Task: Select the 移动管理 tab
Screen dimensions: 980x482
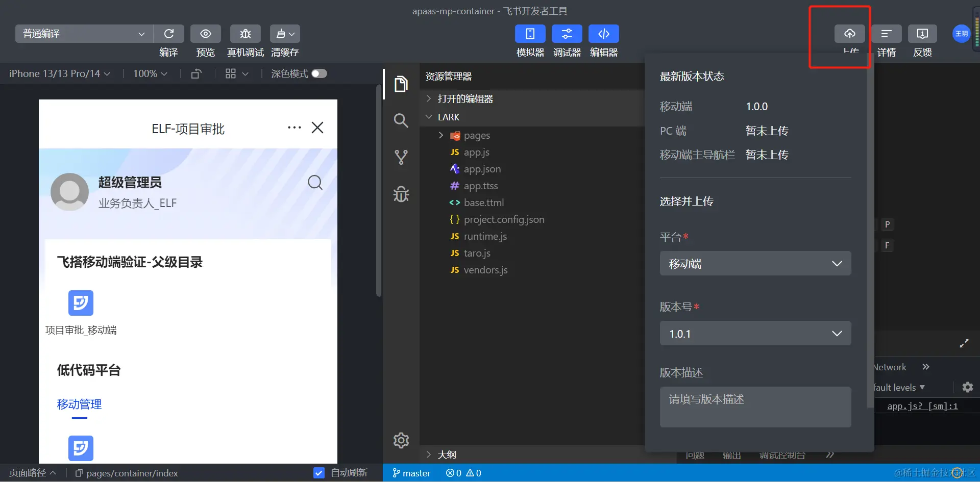Action: click(x=80, y=404)
